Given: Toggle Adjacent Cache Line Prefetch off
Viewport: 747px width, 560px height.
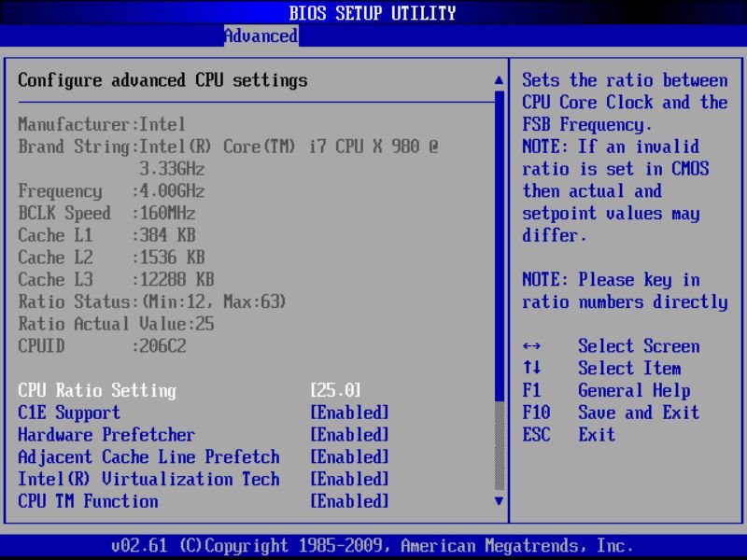Looking at the screenshot, I should 350,456.
